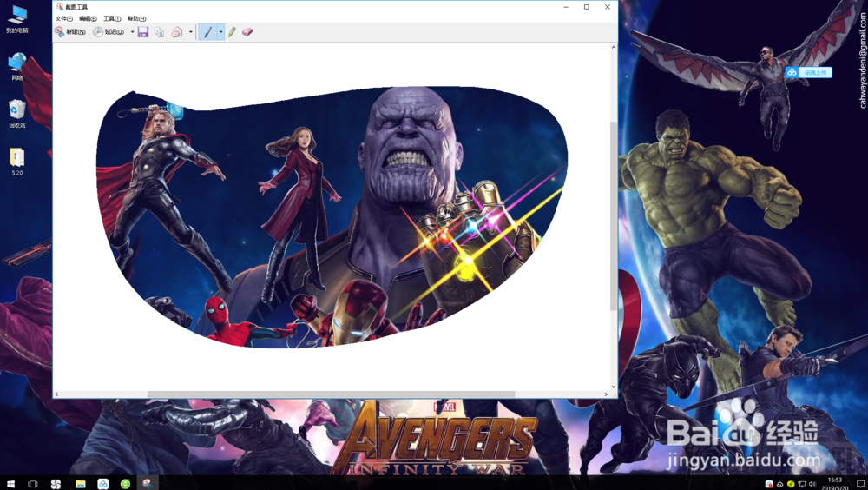Image resolution: width=868 pixels, height=490 pixels.
Task: Click the horizontal scrollbar right arrow
Action: (606, 394)
